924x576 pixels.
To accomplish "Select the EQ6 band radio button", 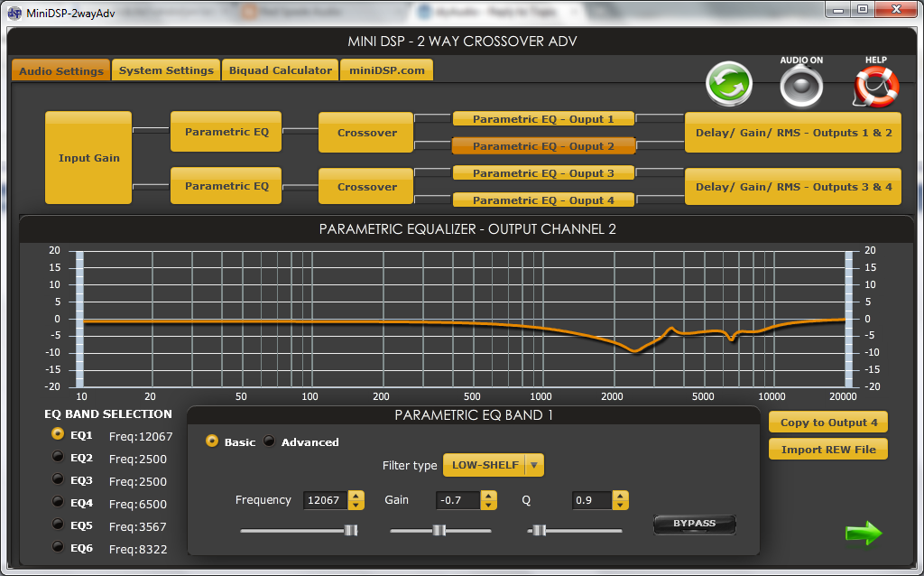I will 57,546.
